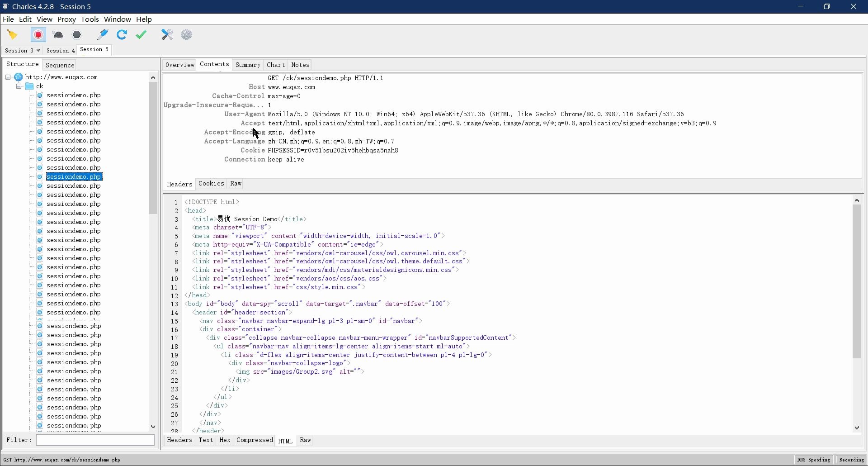Click the Host value www.euqaz.com
Screen dimensions: 868x466
(x=292, y=87)
